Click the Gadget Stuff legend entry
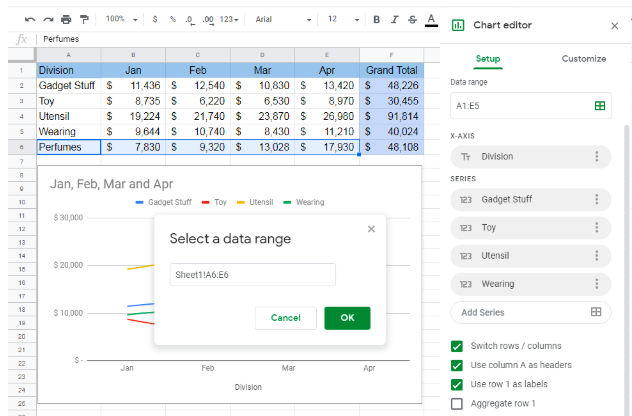The width and height of the screenshot is (632, 416). (x=164, y=202)
